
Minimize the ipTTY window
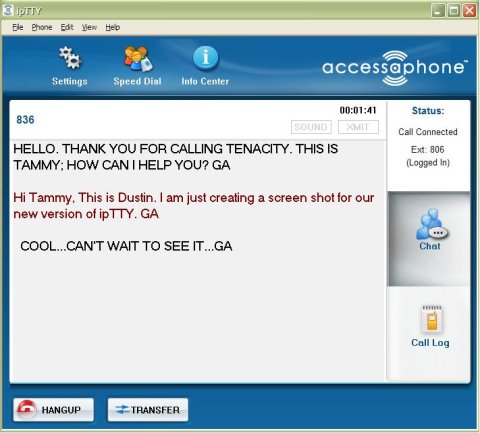point(438,11)
